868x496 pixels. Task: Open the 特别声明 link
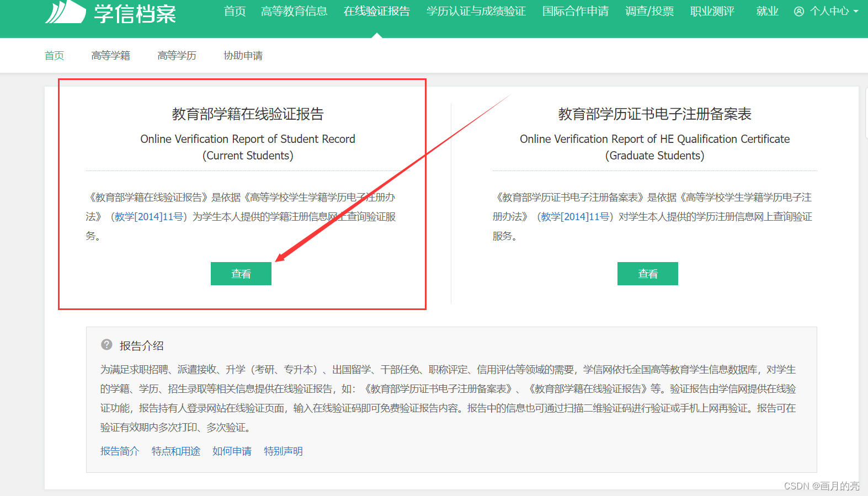point(283,451)
